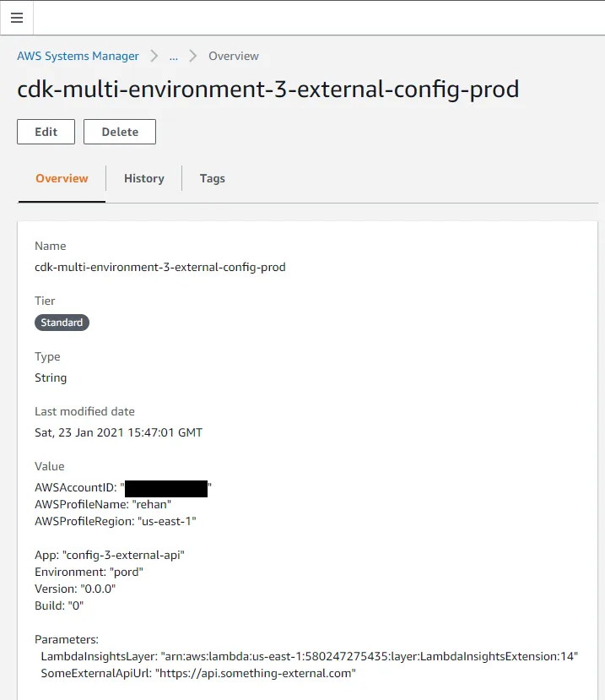Click the parameter name under Name

159,267
